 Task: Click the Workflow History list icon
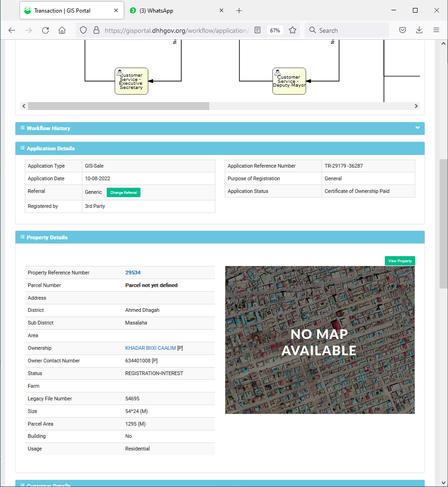point(22,128)
